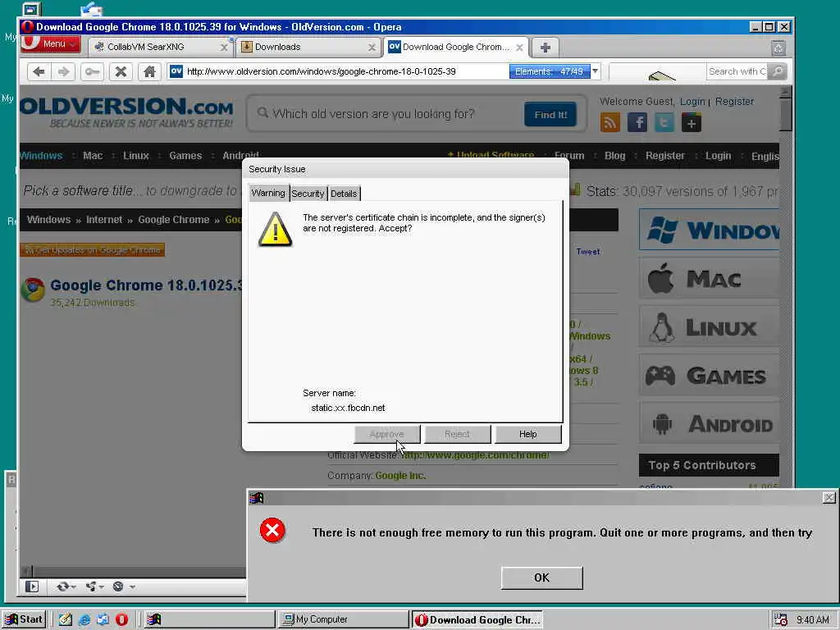Open the Google Plus icon
Image resolution: width=840 pixels, height=630 pixels.
pyautogui.click(x=691, y=123)
